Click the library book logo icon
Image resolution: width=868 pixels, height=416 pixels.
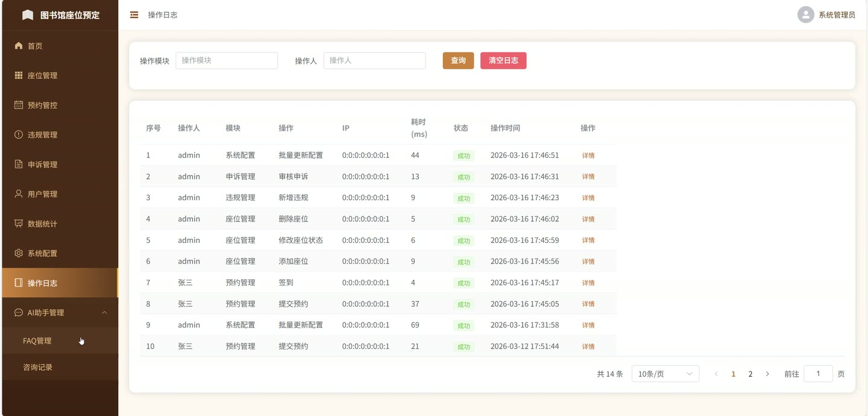click(x=28, y=15)
